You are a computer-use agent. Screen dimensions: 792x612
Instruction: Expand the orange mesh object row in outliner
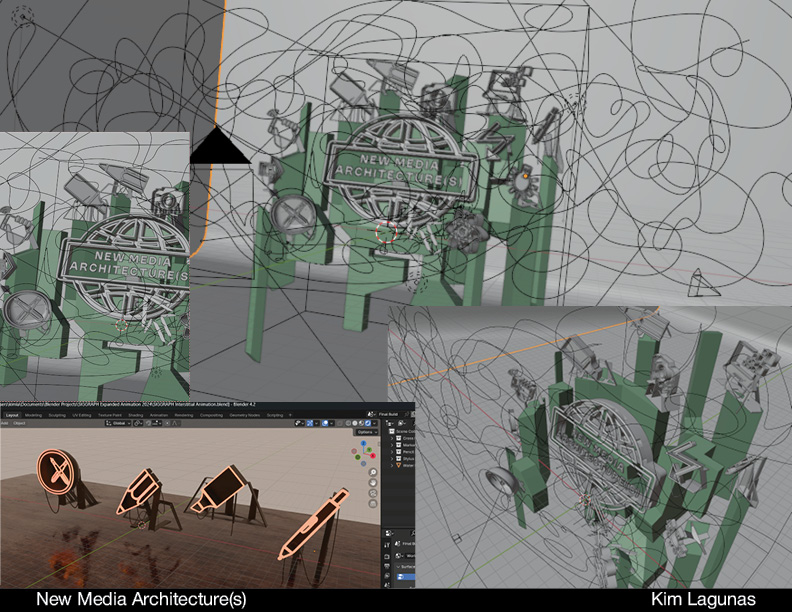(x=392, y=466)
